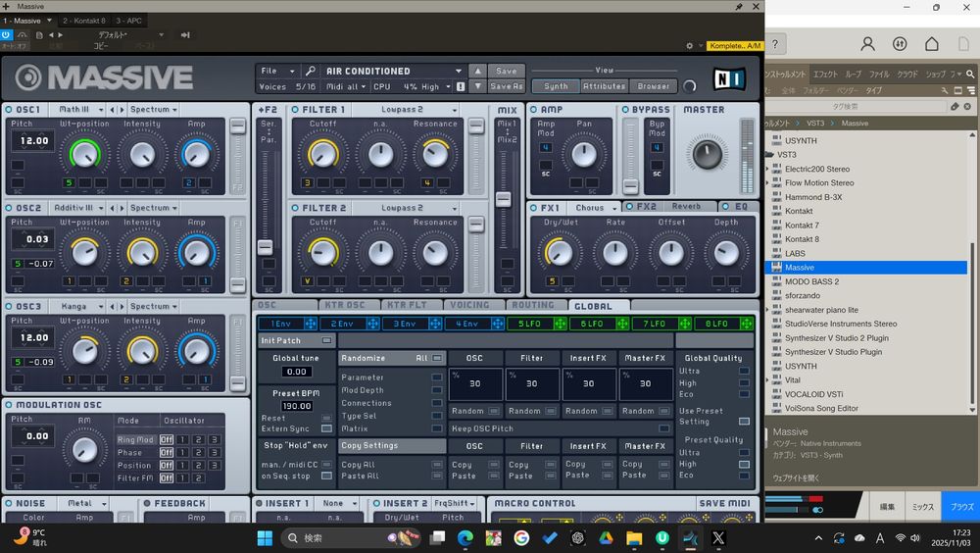980x553 pixels.
Task: Select next preset with down arrow
Action: tap(477, 86)
